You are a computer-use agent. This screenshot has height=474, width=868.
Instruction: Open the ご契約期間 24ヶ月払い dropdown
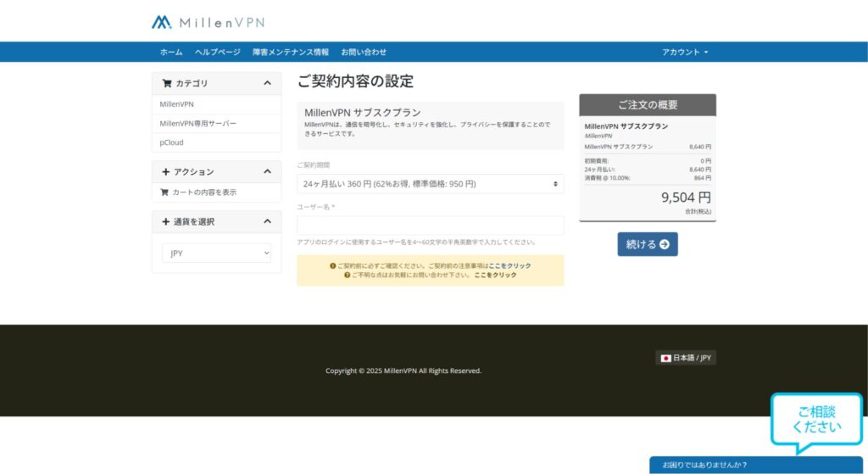(x=430, y=184)
